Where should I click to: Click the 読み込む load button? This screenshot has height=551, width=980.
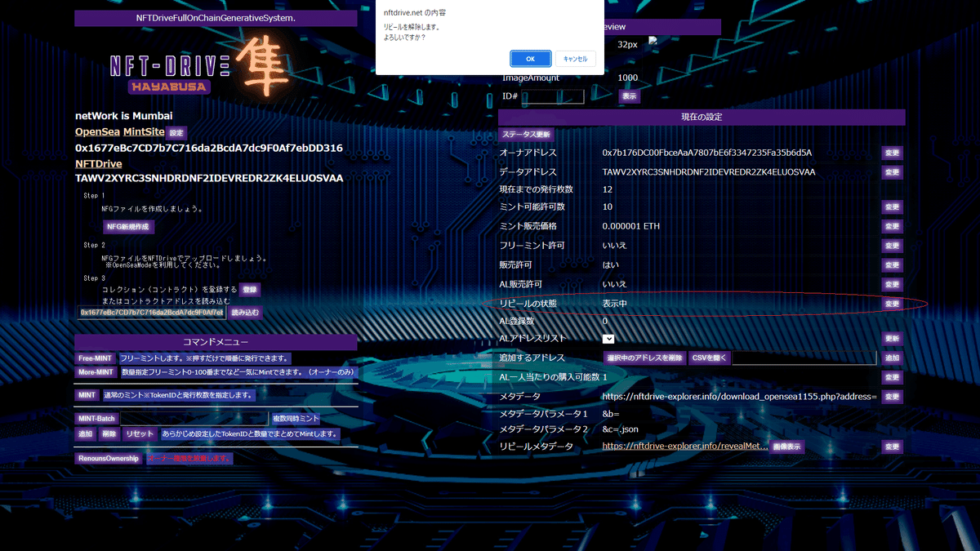point(245,312)
